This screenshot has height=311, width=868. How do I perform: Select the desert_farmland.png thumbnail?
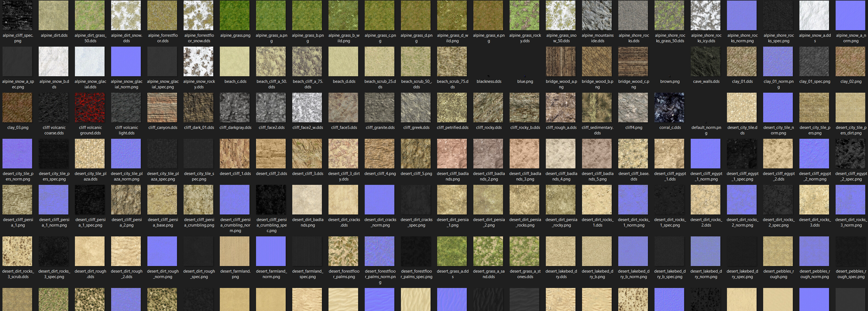click(235, 251)
